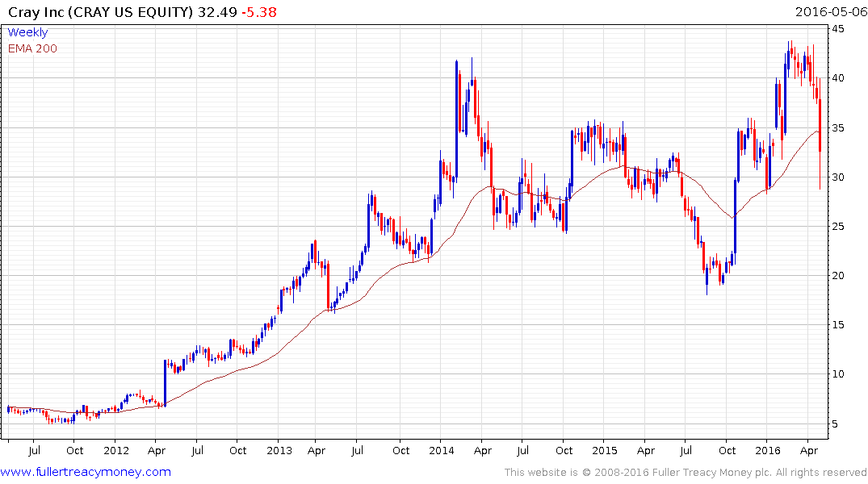868x484 pixels.
Task: Click the 20 price axis label
Action: 838,275
